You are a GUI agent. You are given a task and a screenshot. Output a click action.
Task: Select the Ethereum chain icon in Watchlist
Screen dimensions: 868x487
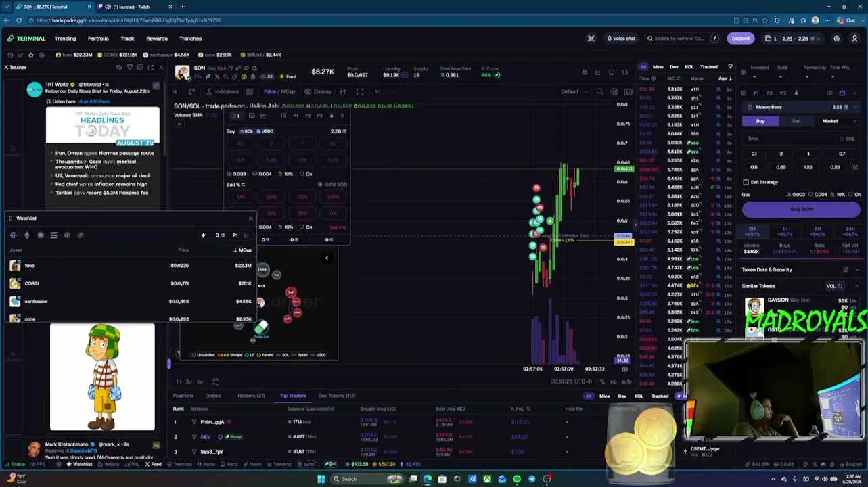pyautogui.click(x=27, y=235)
